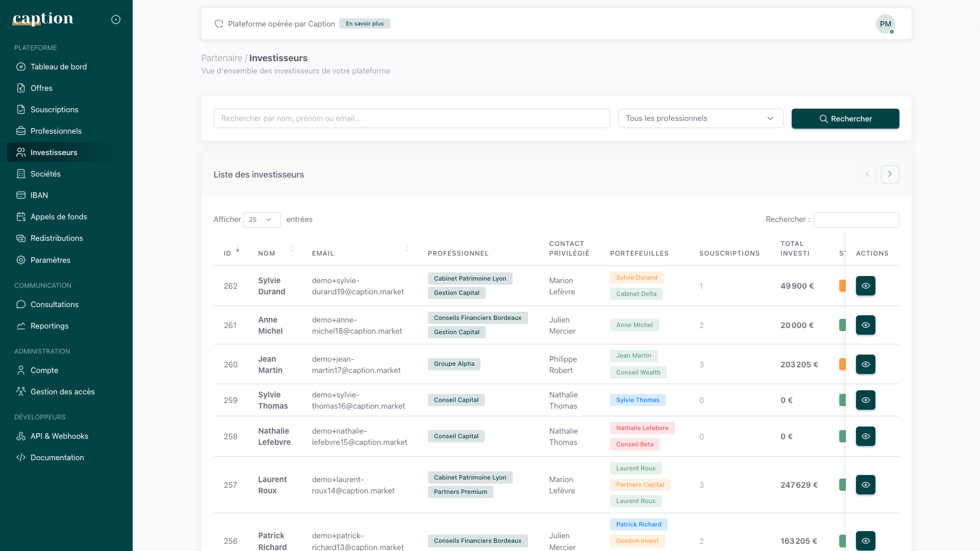The height and width of the screenshot is (551, 980).
Task: Select Gestion des accès menu item
Action: click(62, 392)
